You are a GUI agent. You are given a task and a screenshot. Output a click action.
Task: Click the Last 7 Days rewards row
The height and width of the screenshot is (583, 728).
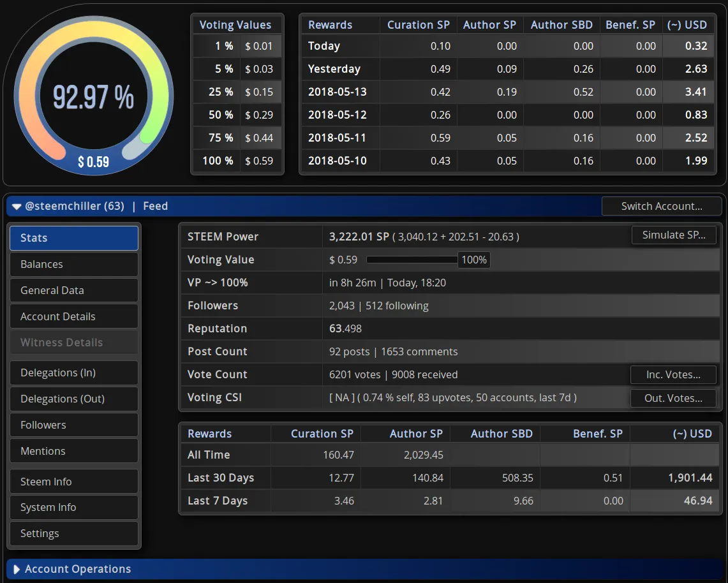tap(449, 501)
